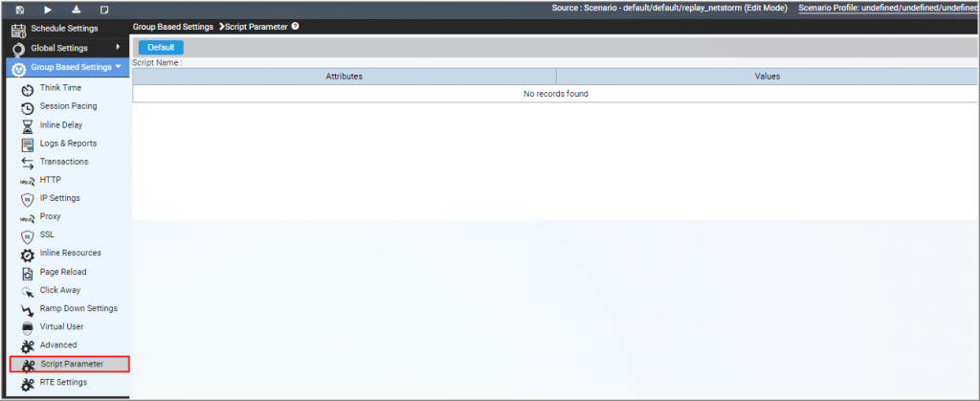
Task: Click the Logs & Reports icon
Action: pos(27,145)
